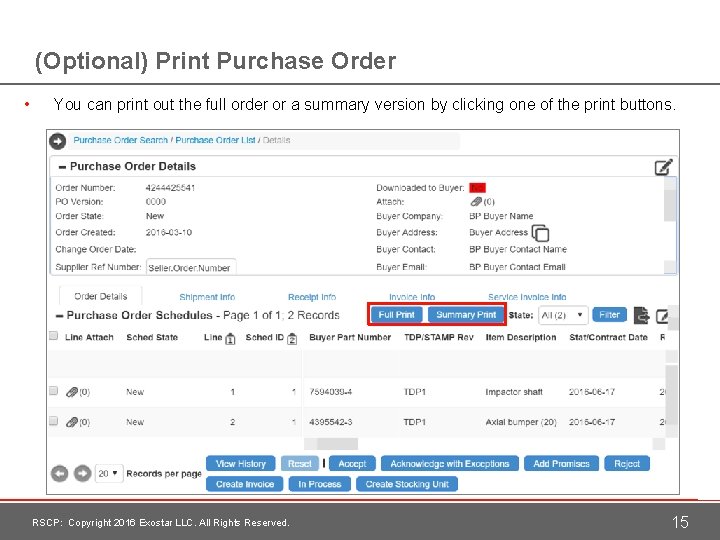
Task: Click the Full Print button
Action: (x=396, y=315)
